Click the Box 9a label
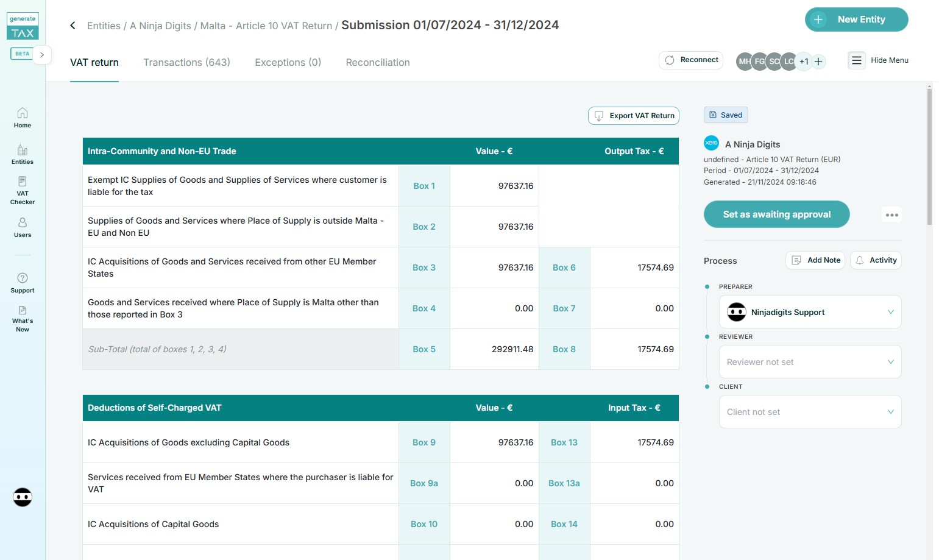Viewport: 939px width, 560px height. (x=424, y=483)
